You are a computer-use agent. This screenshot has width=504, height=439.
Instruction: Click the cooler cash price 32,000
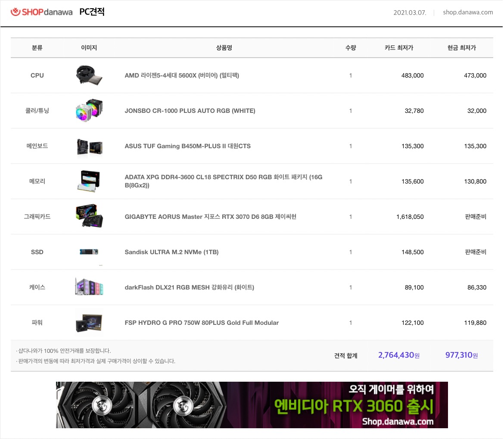pos(477,111)
